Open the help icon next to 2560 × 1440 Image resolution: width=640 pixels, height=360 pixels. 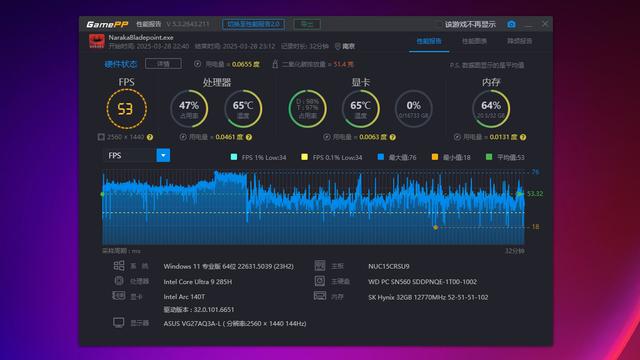click(x=150, y=137)
